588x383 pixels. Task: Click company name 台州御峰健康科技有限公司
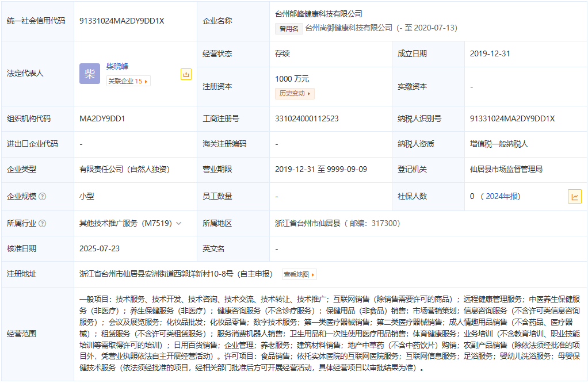(x=319, y=14)
